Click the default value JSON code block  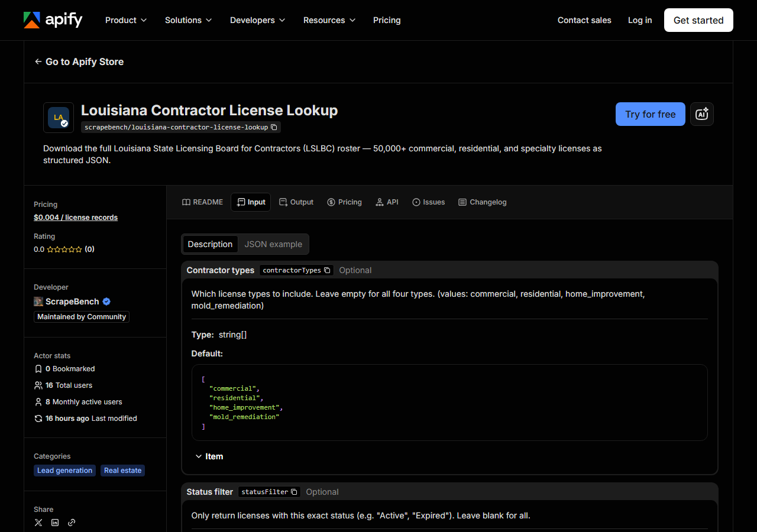(x=449, y=403)
